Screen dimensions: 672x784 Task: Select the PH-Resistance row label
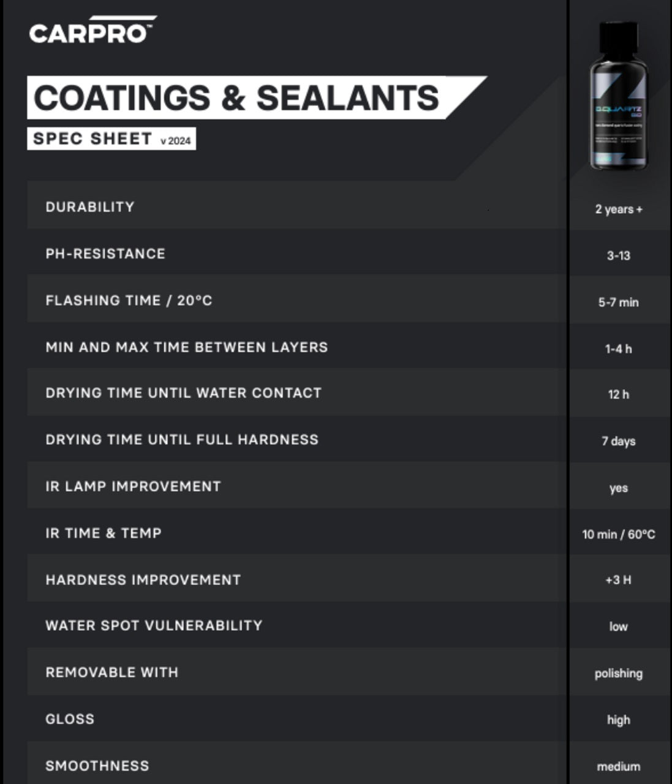105,254
